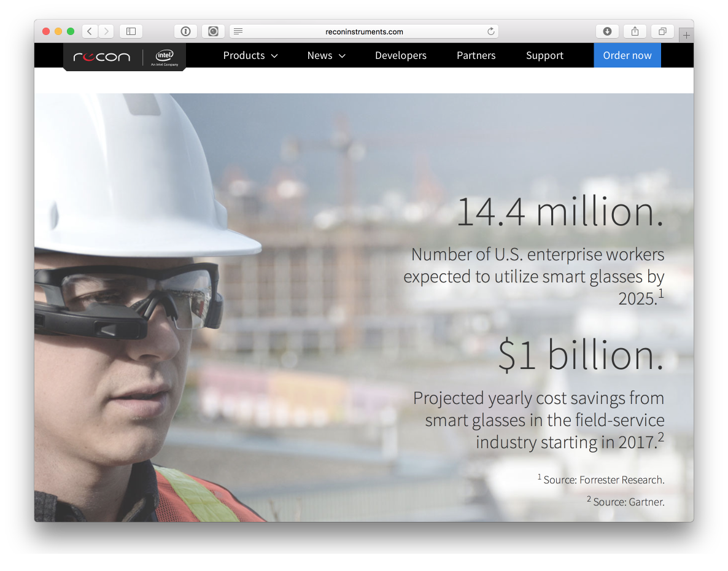
Task: Expand the News dropdown menu
Action: click(x=326, y=55)
